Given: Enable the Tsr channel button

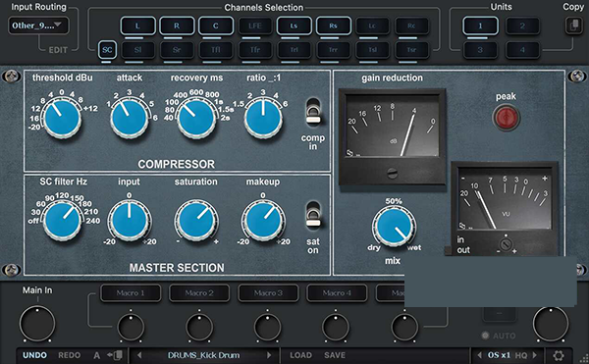Looking at the screenshot, I should (x=411, y=50).
